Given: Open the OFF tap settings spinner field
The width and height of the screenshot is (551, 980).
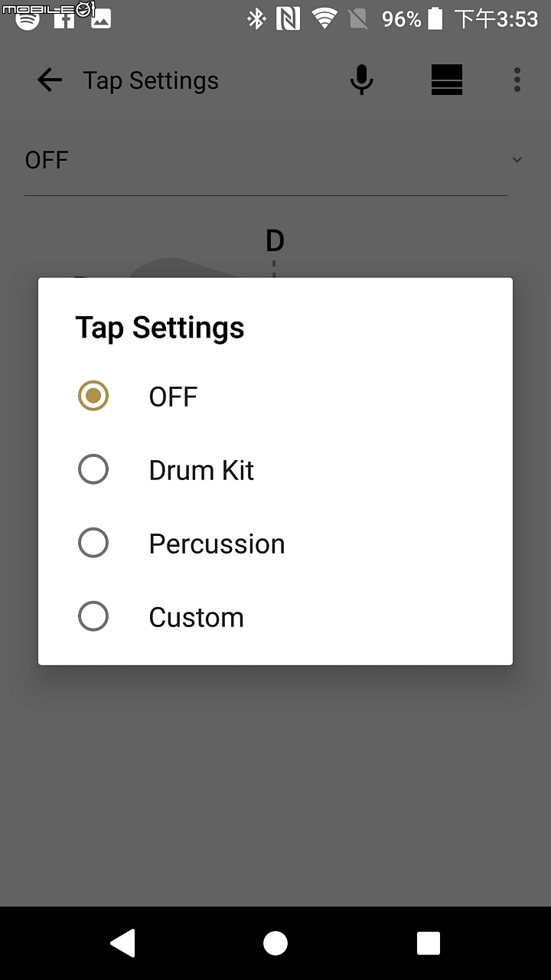Looking at the screenshot, I should 266,161.
